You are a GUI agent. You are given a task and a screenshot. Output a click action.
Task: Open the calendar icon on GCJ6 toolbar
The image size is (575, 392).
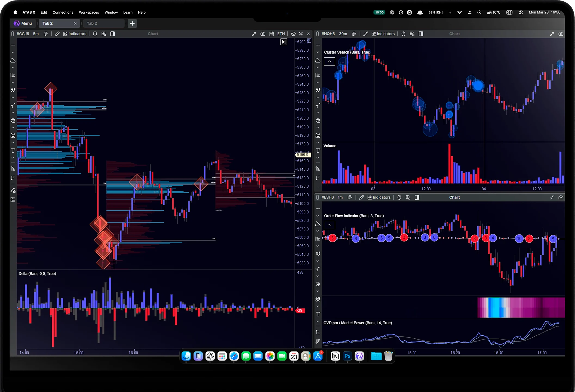(x=272, y=34)
